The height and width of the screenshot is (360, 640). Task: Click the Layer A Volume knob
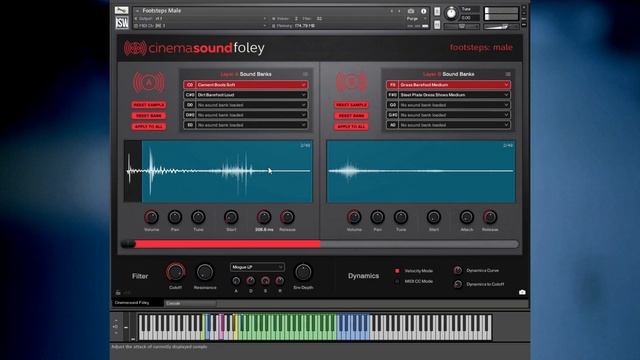pos(151,217)
